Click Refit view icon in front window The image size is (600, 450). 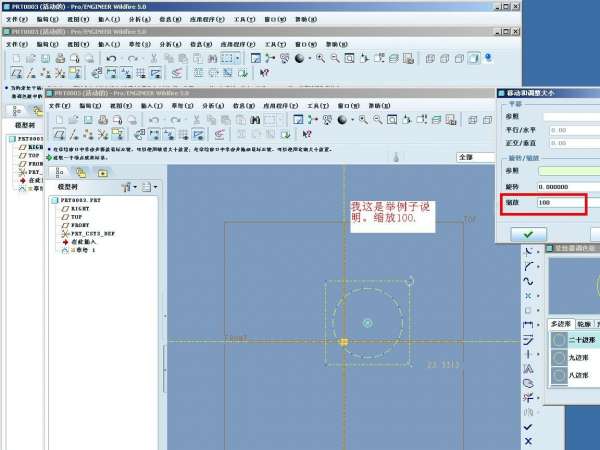coord(392,120)
